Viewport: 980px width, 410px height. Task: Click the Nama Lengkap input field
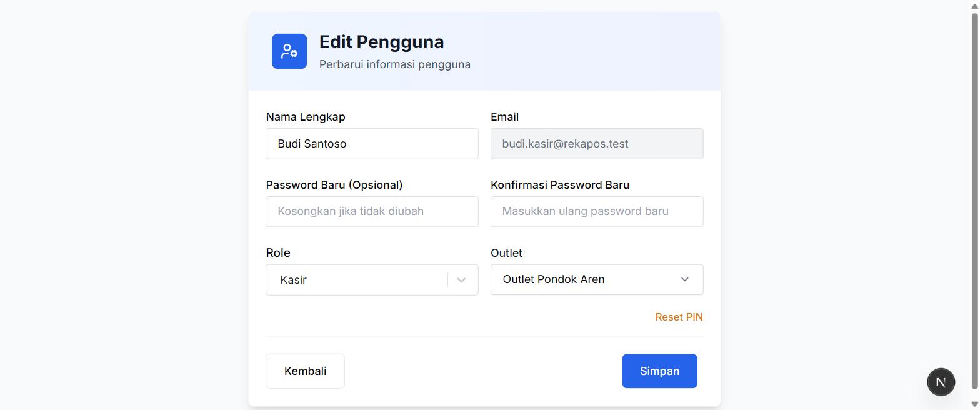click(x=372, y=144)
